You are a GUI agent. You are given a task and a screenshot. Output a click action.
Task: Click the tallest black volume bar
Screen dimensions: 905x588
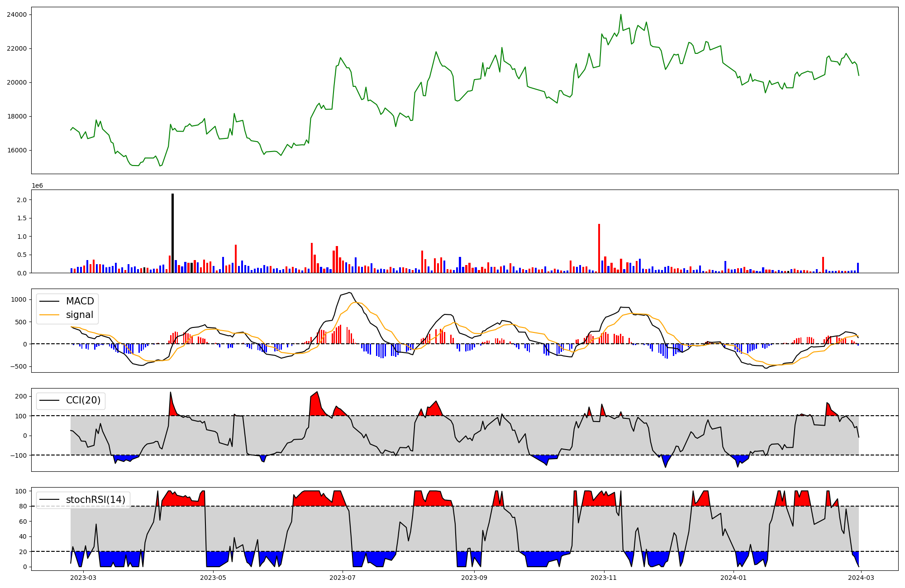(x=172, y=233)
